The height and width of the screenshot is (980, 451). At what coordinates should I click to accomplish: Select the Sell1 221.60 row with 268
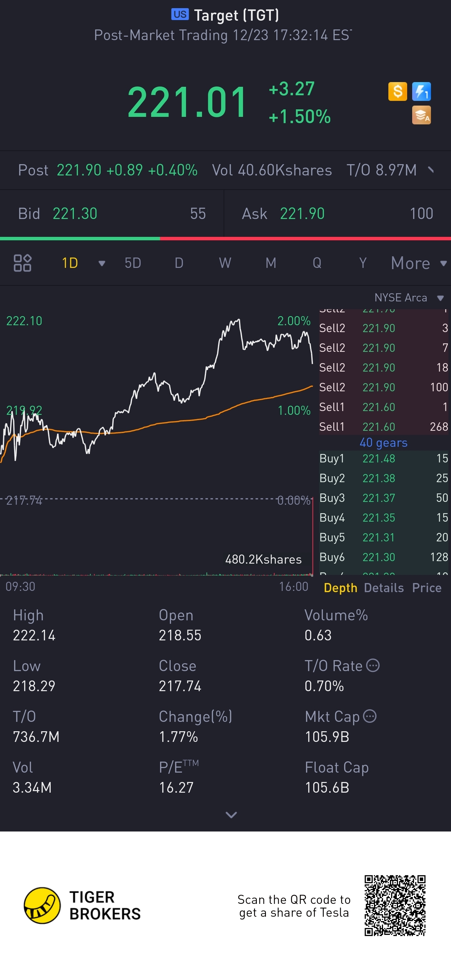384,427
